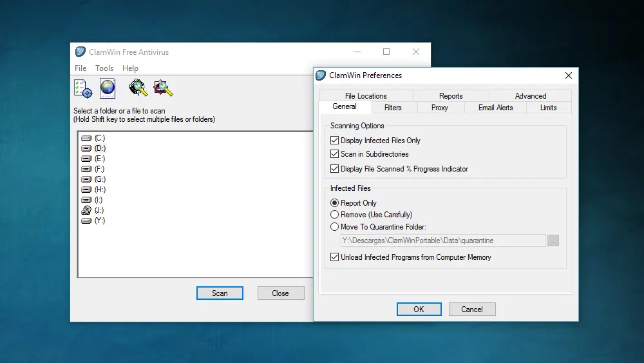Open the Preferences toolbar icon in ClamWin
Screen dimensions: 644x363
tap(83, 89)
